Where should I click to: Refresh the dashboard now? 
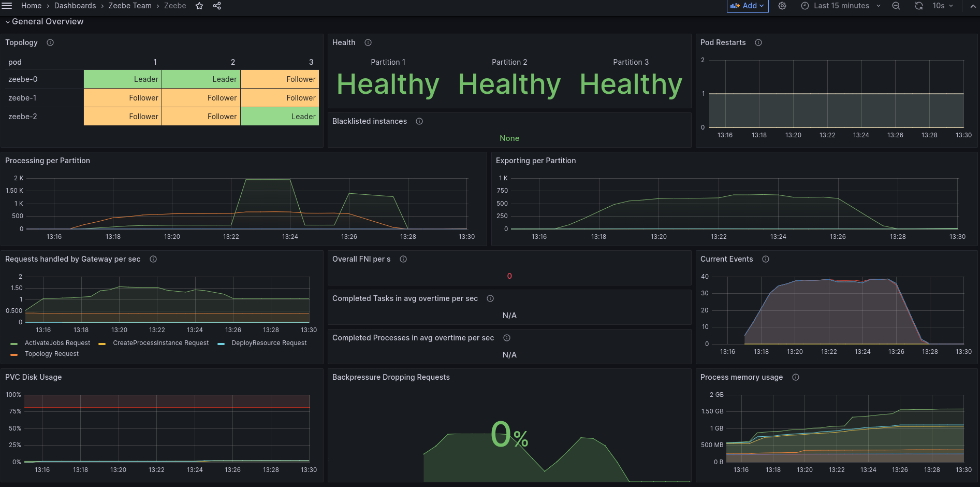919,6
